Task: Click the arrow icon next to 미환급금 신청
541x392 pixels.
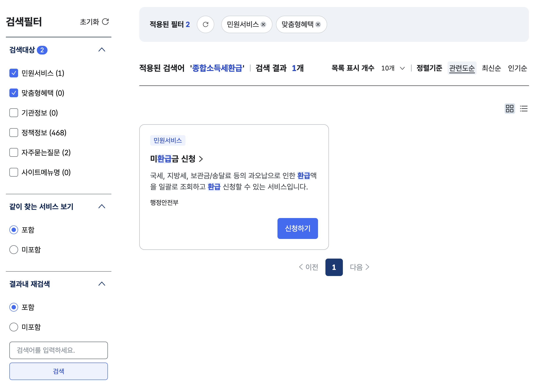Action: [201, 159]
